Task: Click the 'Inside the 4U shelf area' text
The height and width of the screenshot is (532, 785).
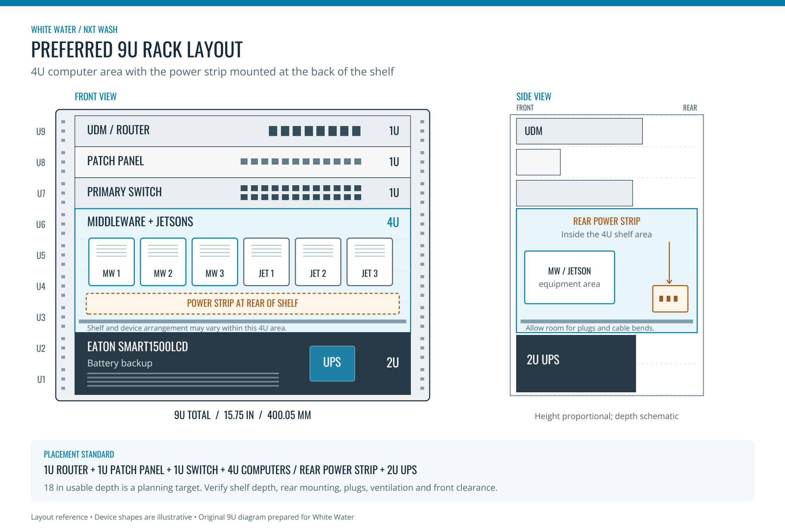Action: point(607,234)
